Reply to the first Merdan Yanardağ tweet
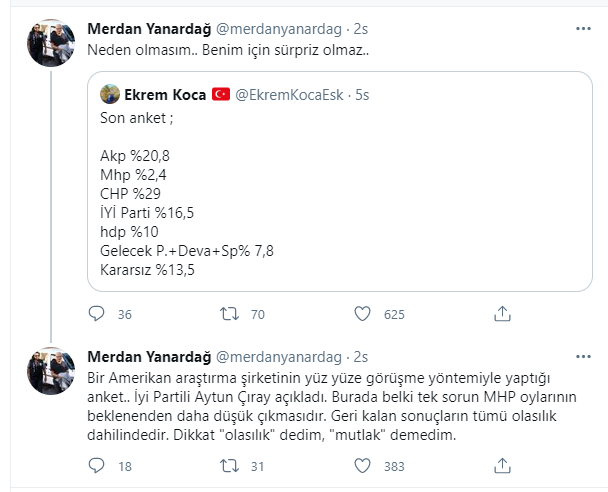This screenshot has width=608, height=492. (x=97, y=315)
